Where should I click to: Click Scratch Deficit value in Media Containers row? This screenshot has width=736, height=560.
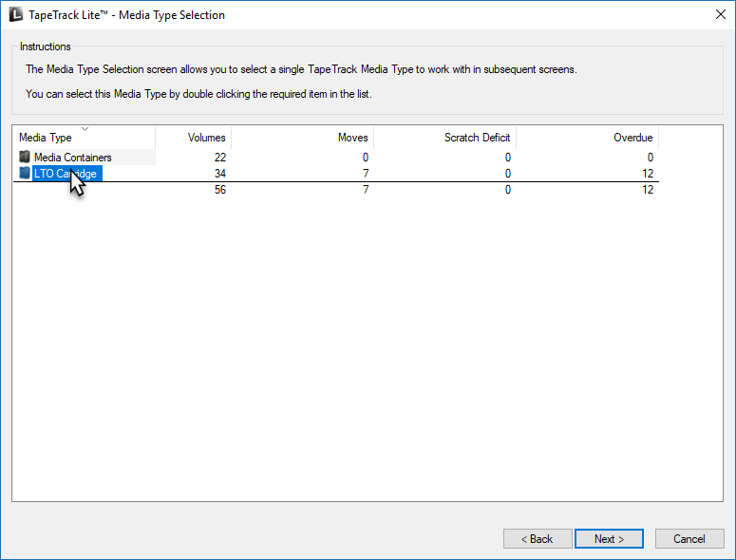tap(508, 158)
